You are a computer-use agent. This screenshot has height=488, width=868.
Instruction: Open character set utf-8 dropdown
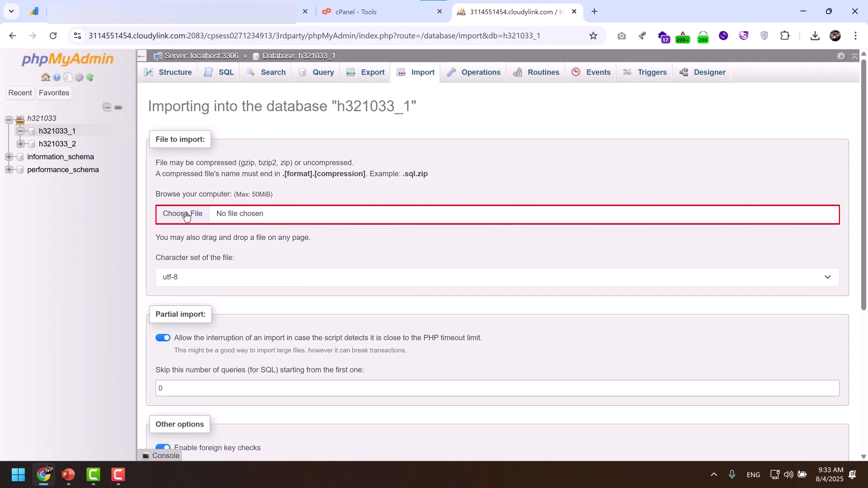click(497, 277)
